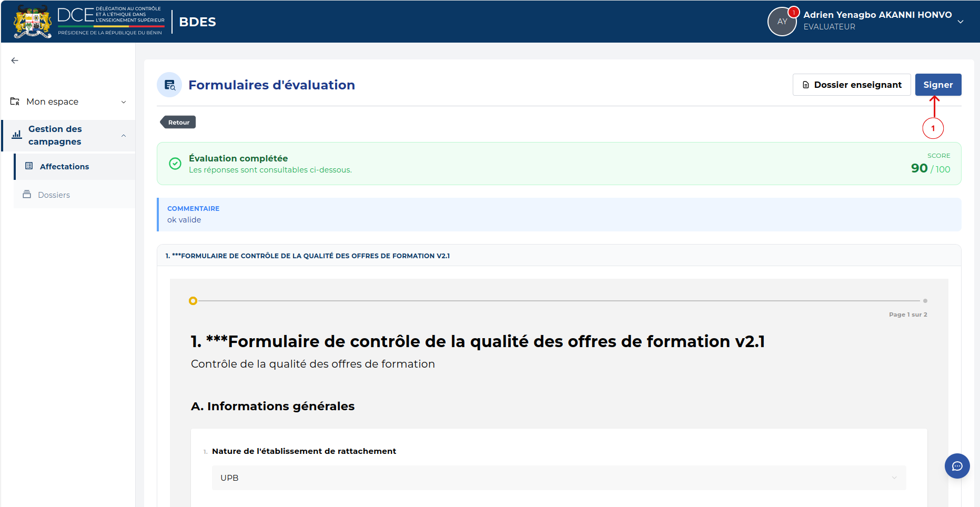Click the Gestion des campagnes chart icon
980x507 pixels.
click(17, 135)
